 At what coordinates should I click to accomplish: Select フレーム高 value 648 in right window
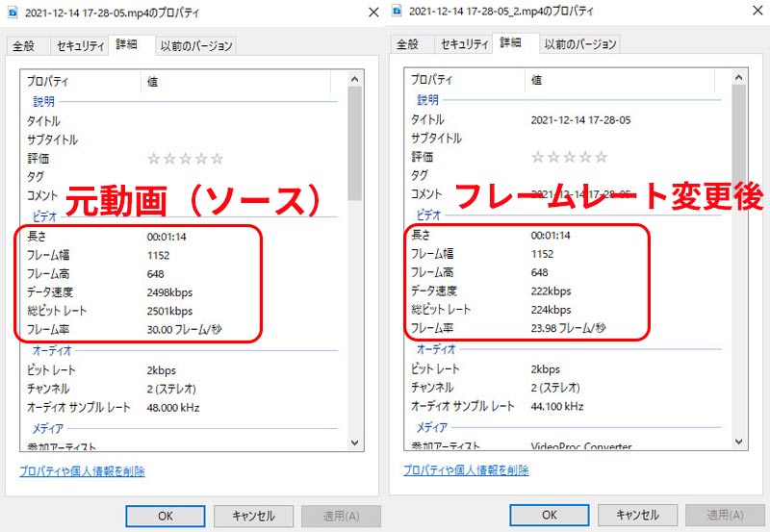(x=539, y=273)
